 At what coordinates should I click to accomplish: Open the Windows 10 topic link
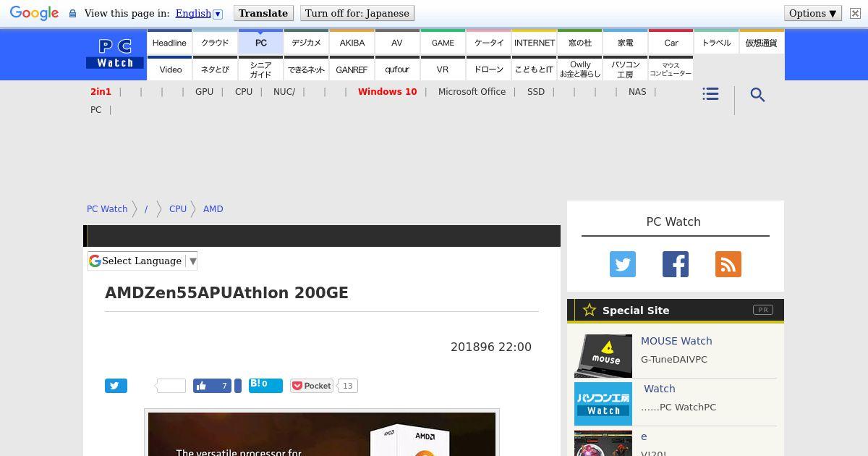click(388, 92)
